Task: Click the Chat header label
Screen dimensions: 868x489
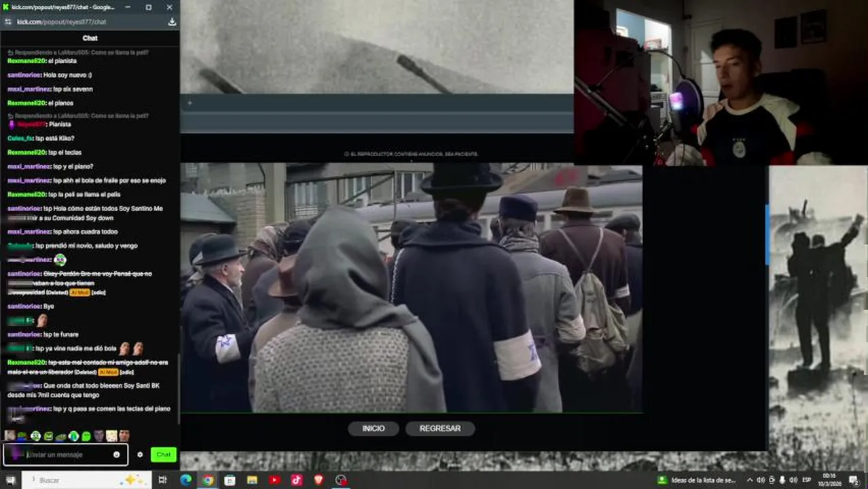Action: [x=90, y=38]
